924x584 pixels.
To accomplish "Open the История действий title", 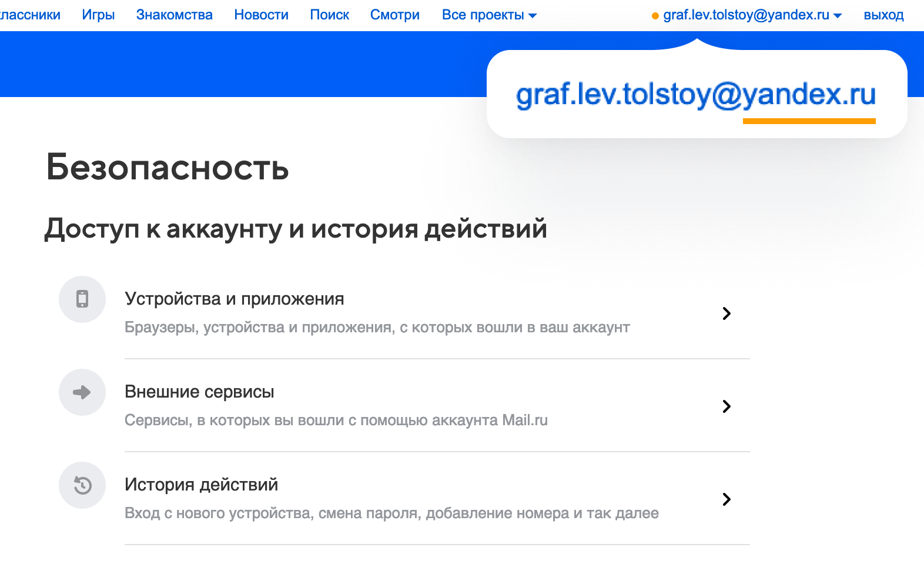I will (201, 485).
